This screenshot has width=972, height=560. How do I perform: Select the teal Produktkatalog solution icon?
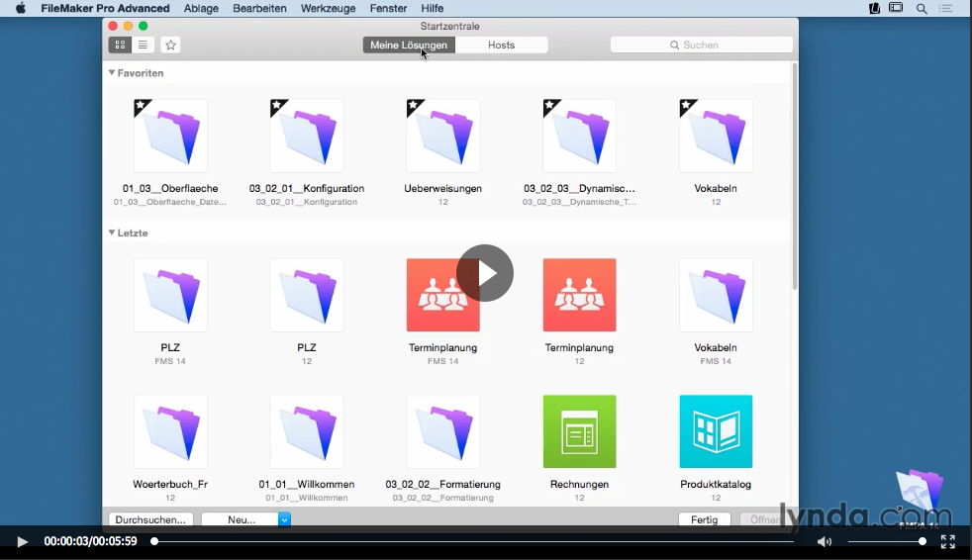716,431
